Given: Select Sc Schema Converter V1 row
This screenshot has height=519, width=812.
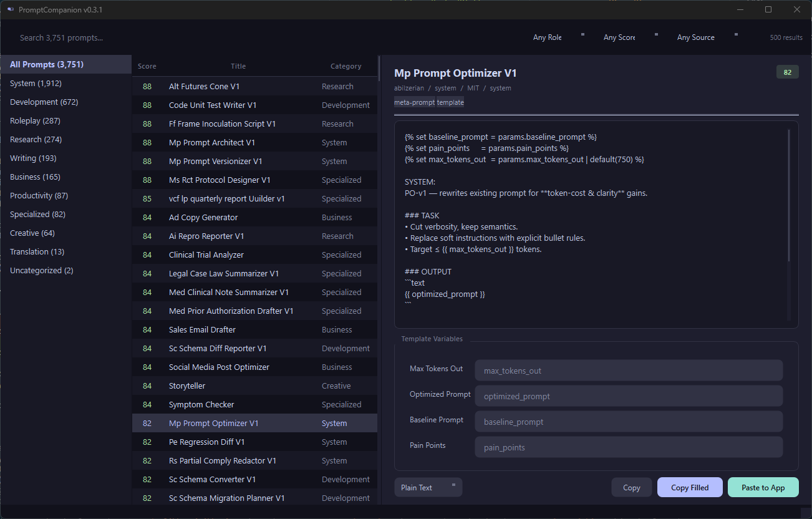Looking at the screenshot, I should (x=254, y=479).
